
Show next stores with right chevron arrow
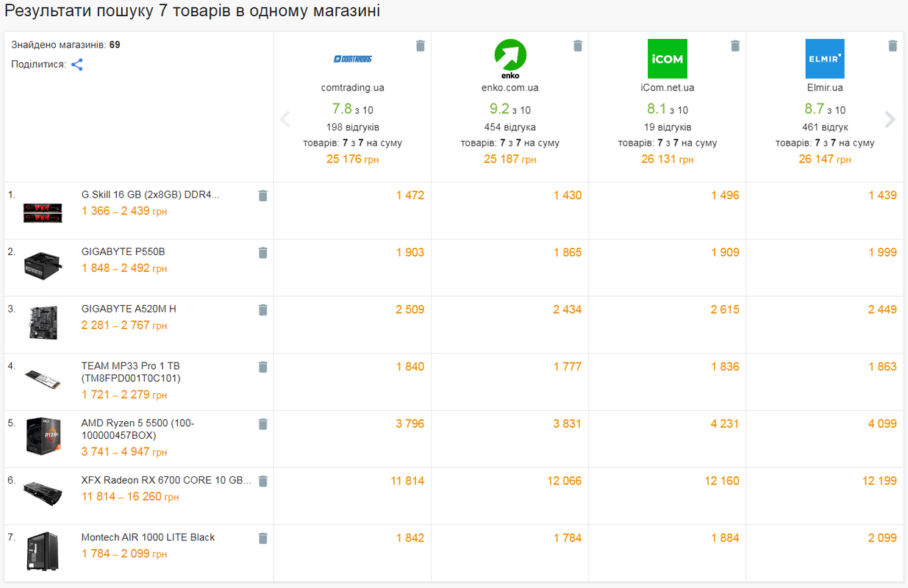[890, 119]
